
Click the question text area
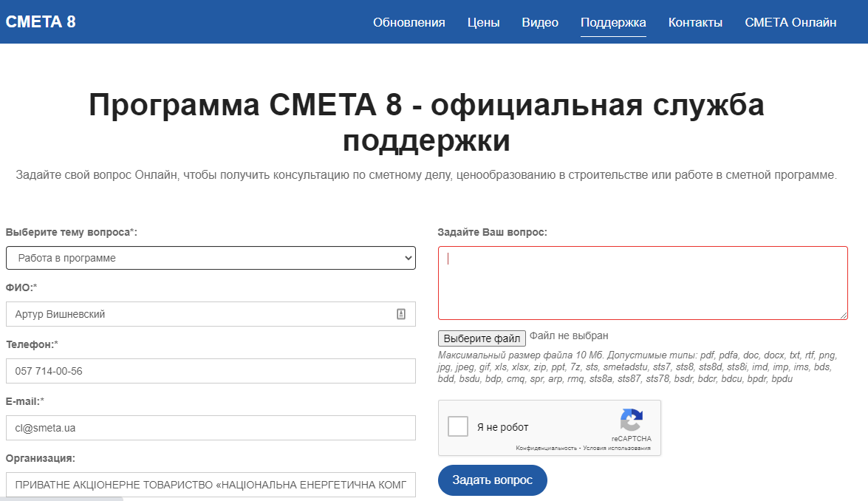643,283
